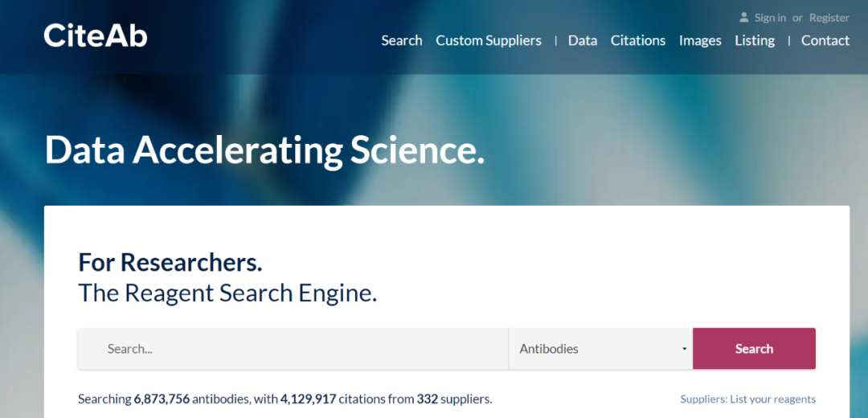
Task: Open the Antibodies reagent type dropdown
Action: pos(600,349)
